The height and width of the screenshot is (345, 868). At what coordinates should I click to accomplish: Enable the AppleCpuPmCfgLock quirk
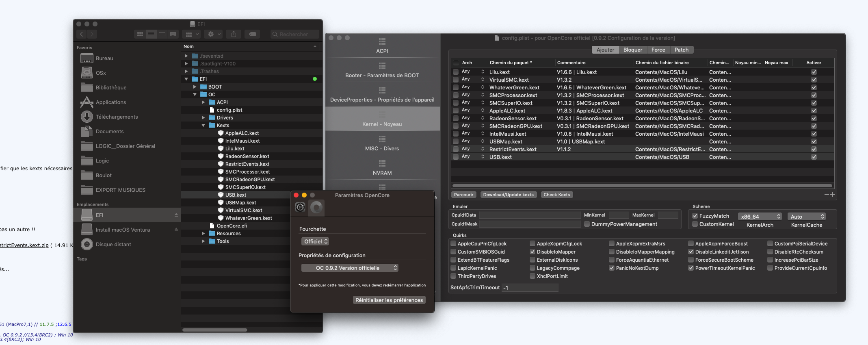[453, 244]
